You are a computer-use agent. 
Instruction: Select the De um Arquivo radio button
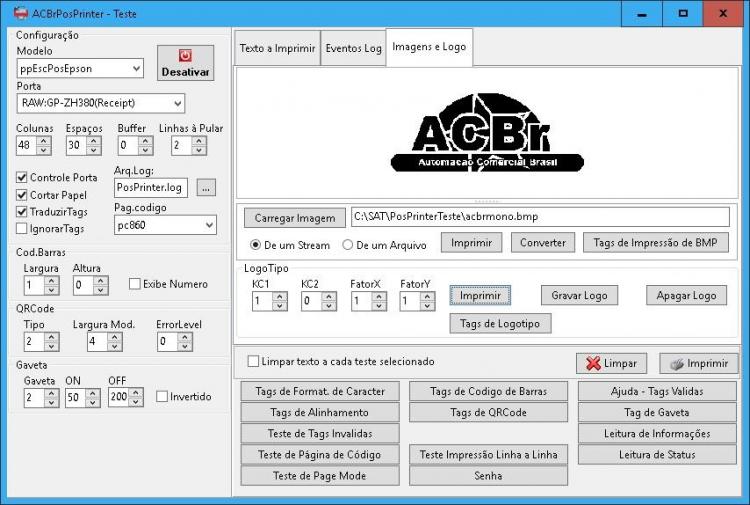pos(348,245)
